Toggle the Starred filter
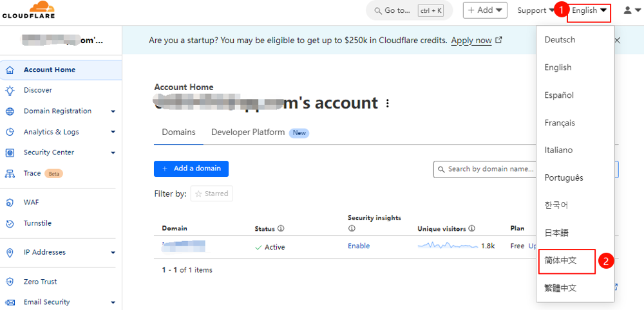This screenshot has height=310, width=644. 212,194
